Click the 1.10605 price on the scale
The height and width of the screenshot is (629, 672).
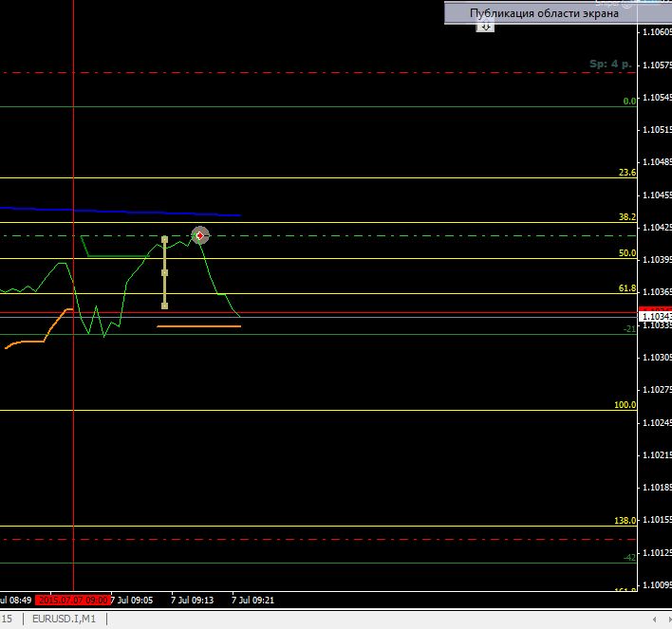pos(656,32)
